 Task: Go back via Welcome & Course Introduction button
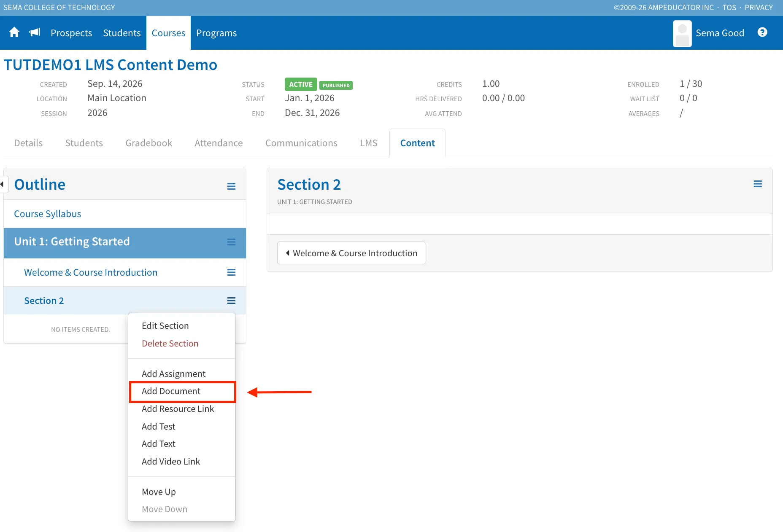[x=351, y=253]
